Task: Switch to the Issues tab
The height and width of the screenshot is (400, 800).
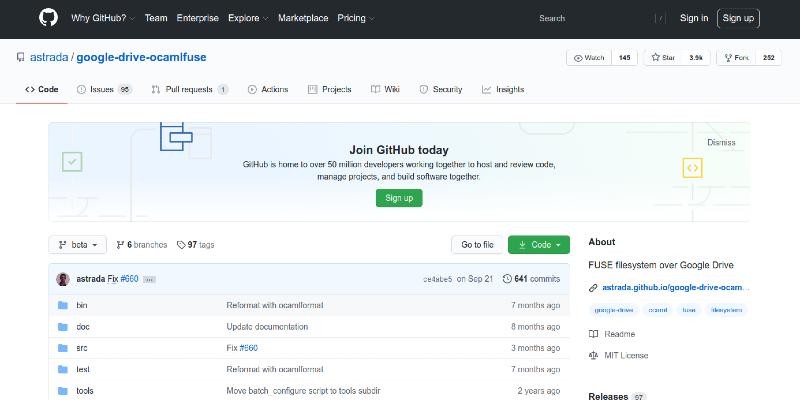Action: 104,89
